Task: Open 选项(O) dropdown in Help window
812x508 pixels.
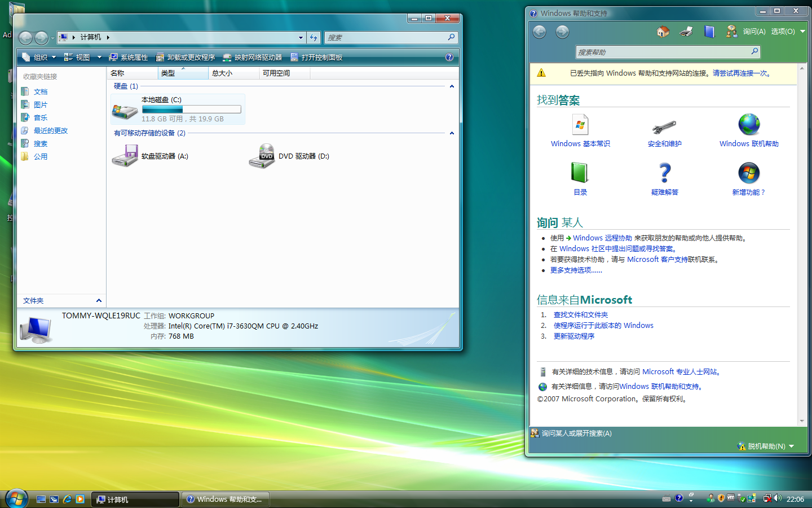Action: tap(788, 32)
